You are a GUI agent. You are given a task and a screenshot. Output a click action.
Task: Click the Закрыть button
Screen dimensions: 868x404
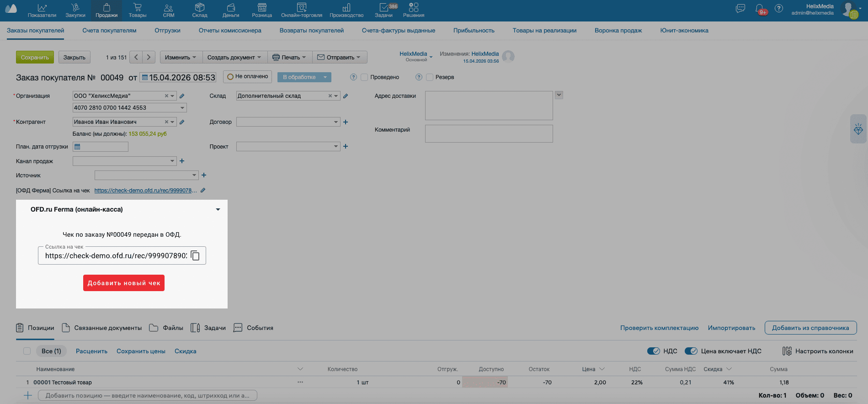tap(75, 57)
